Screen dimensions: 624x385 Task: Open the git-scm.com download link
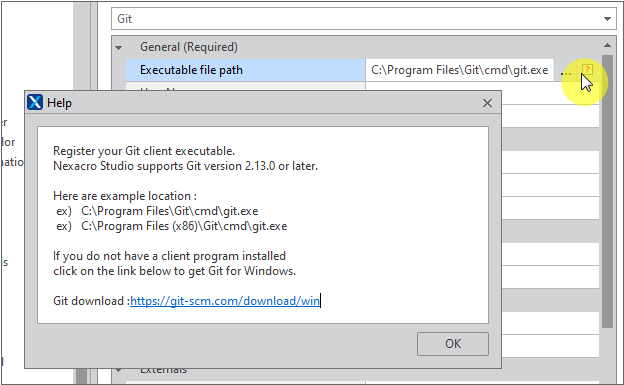pyautogui.click(x=225, y=301)
